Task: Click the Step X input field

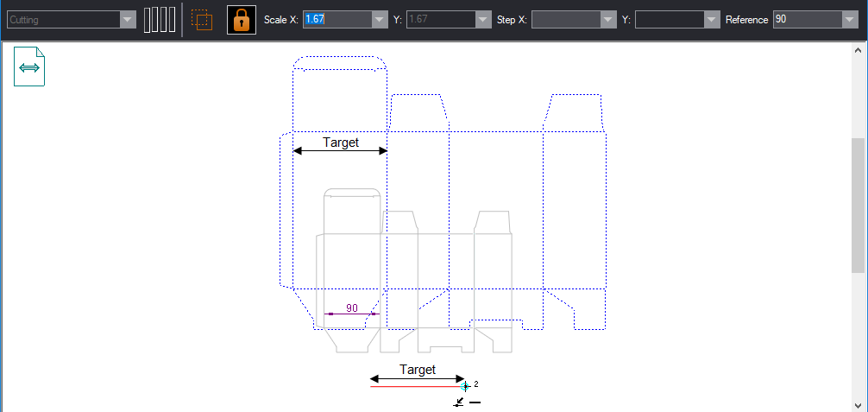Action: tap(565, 20)
